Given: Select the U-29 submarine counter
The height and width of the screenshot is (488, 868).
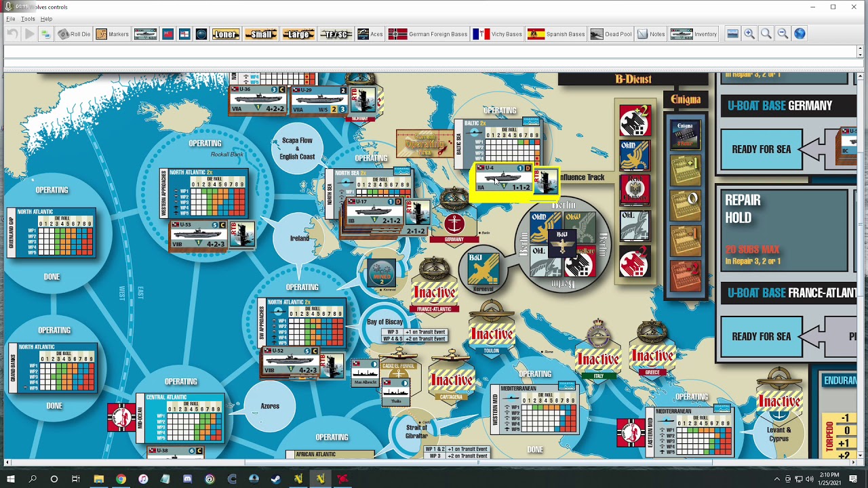Looking at the screenshot, I should 319,101.
